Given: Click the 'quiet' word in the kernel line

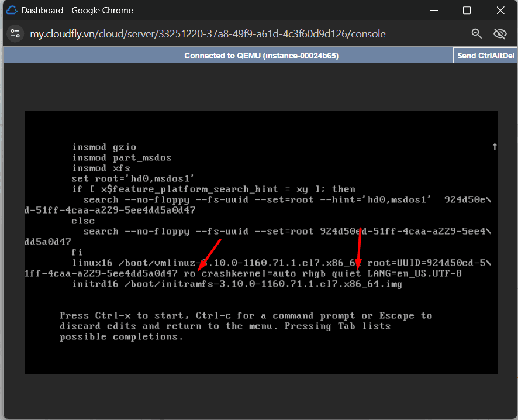Looking at the screenshot, I should coord(346,274).
